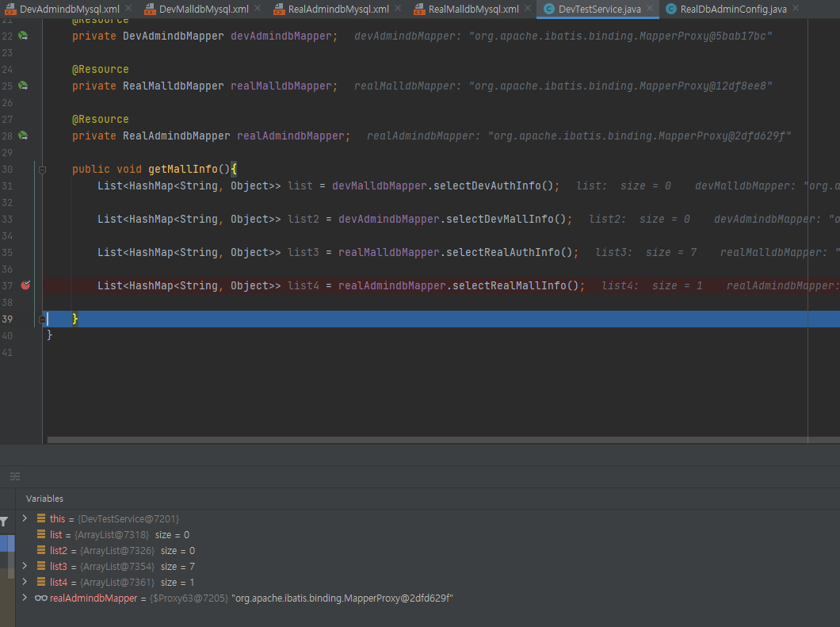Expand the list3 variable node
This screenshot has width=840, height=627.
pos(25,566)
